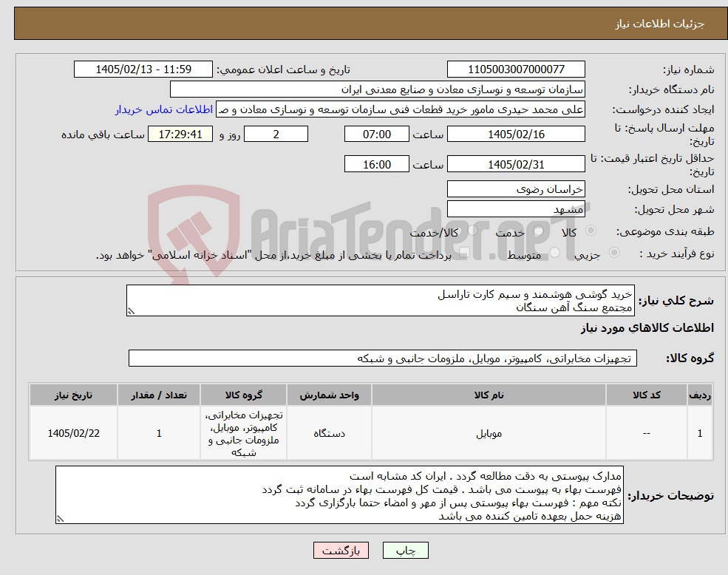Click the شرح کلی نیاز description textarea
This screenshot has width=728, height=575.
(x=380, y=301)
